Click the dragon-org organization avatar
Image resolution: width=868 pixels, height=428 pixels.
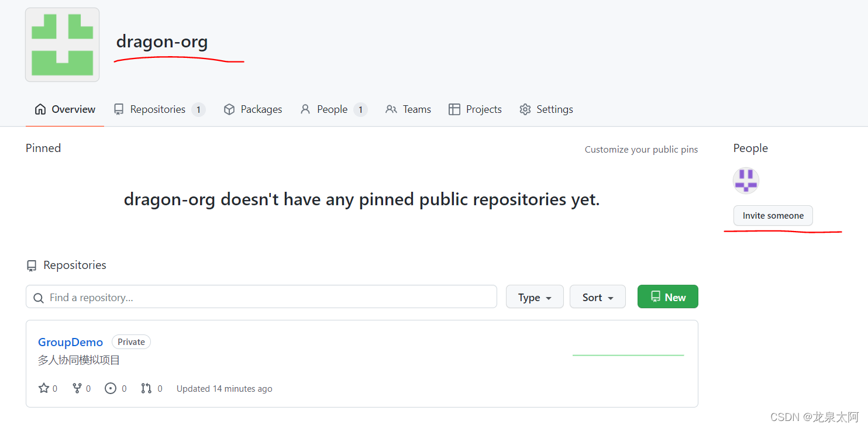pyautogui.click(x=62, y=44)
